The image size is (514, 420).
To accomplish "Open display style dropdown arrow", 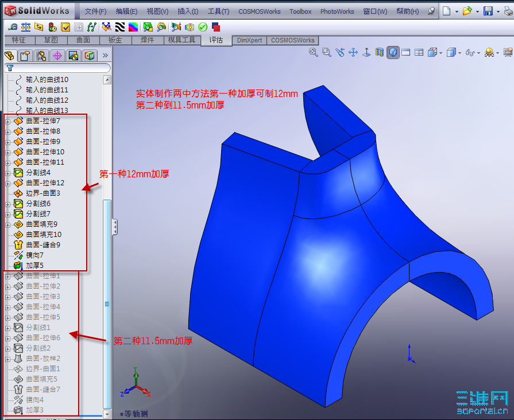I will tap(459, 53).
